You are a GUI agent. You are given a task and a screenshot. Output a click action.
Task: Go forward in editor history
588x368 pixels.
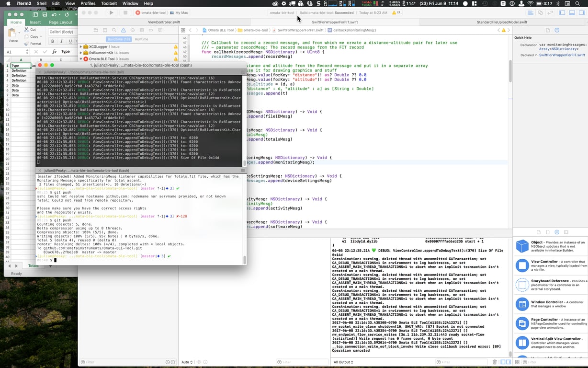tap(197, 30)
